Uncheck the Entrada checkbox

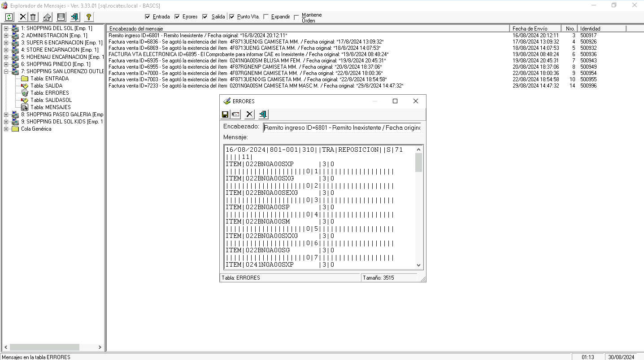[148, 17]
